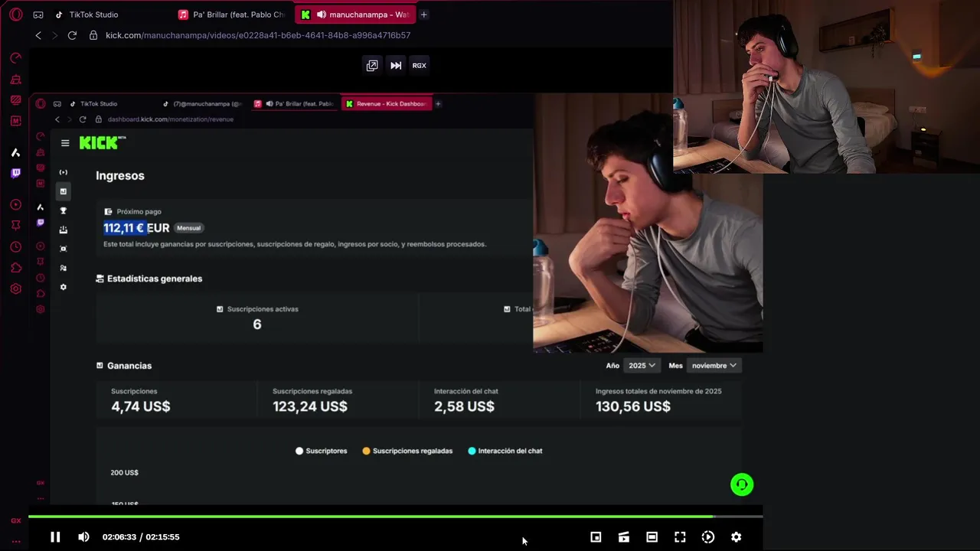Toggle the Suscripciones regaladas chart legend
The image size is (980, 551).
407,451
